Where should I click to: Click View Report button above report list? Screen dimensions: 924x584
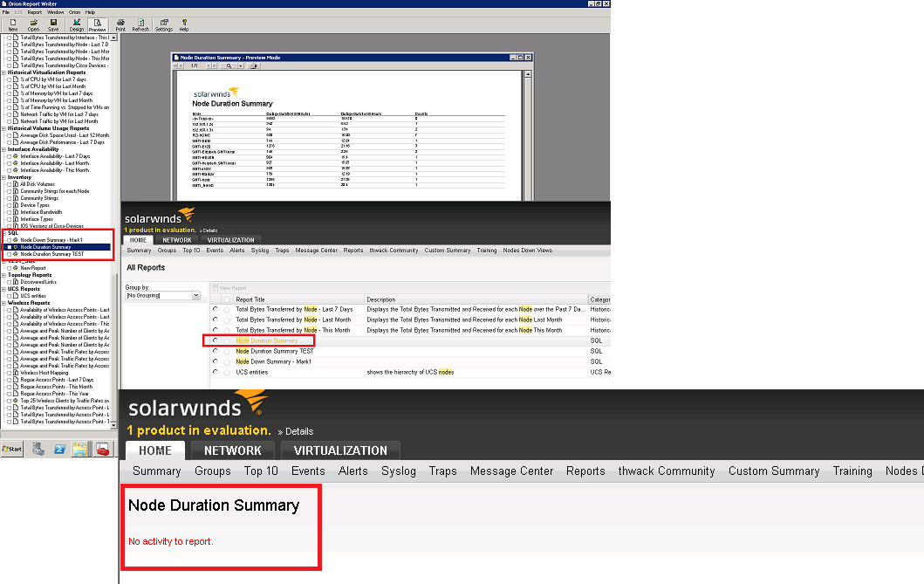point(229,288)
